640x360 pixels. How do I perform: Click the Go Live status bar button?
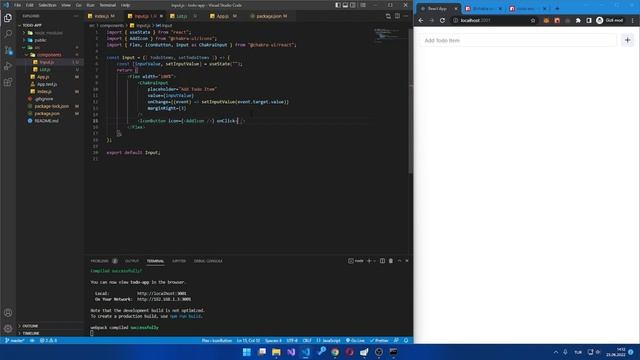coord(355,340)
